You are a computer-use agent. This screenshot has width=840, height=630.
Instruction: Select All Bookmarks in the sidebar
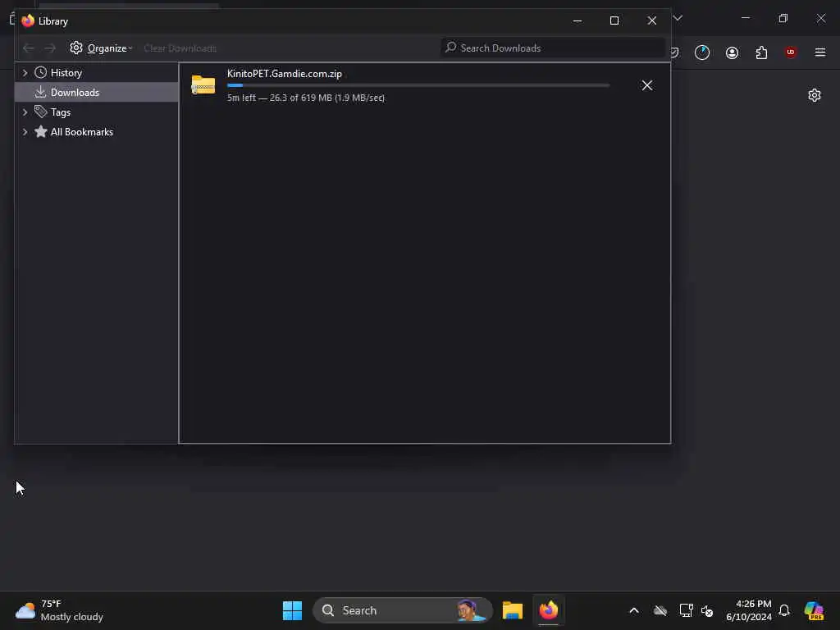pyautogui.click(x=81, y=132)
